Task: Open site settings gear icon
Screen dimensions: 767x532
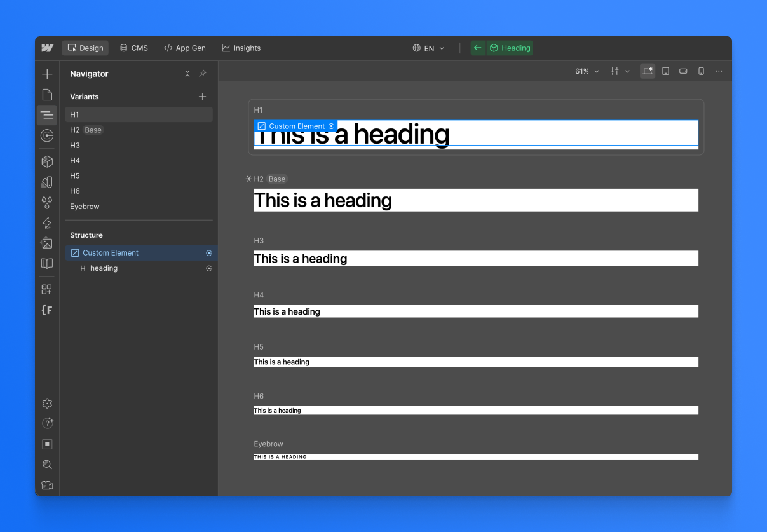Action: (47, 403)
